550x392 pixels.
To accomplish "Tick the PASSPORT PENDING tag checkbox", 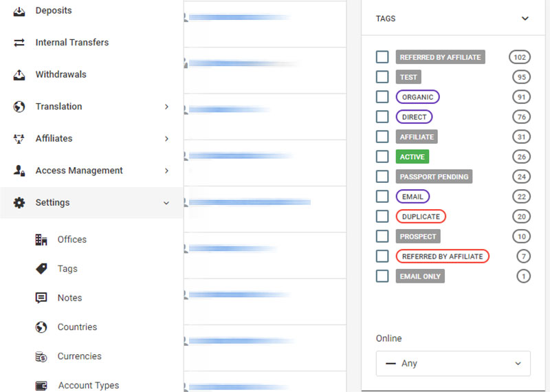I will 382,177.
